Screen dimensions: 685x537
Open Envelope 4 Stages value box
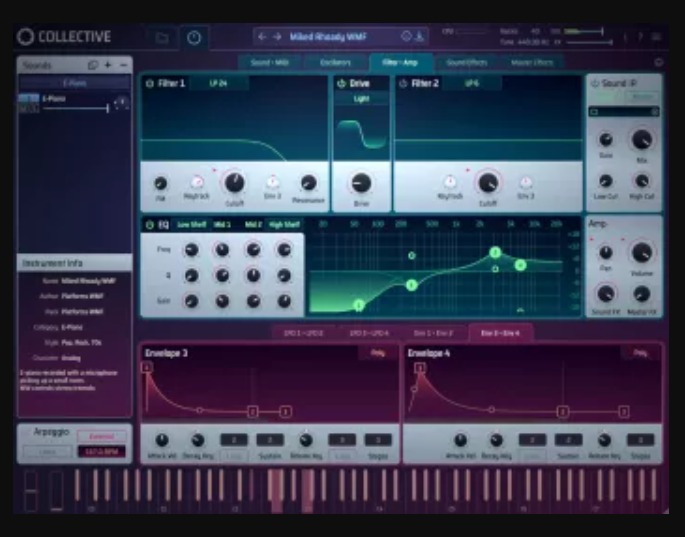coord(640,440)
